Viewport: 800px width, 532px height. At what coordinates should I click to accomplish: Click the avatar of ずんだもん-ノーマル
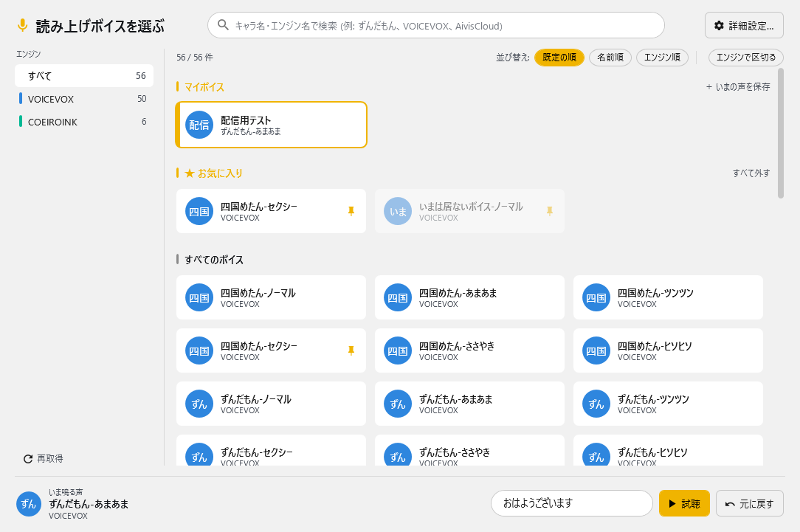pos(199,404)
